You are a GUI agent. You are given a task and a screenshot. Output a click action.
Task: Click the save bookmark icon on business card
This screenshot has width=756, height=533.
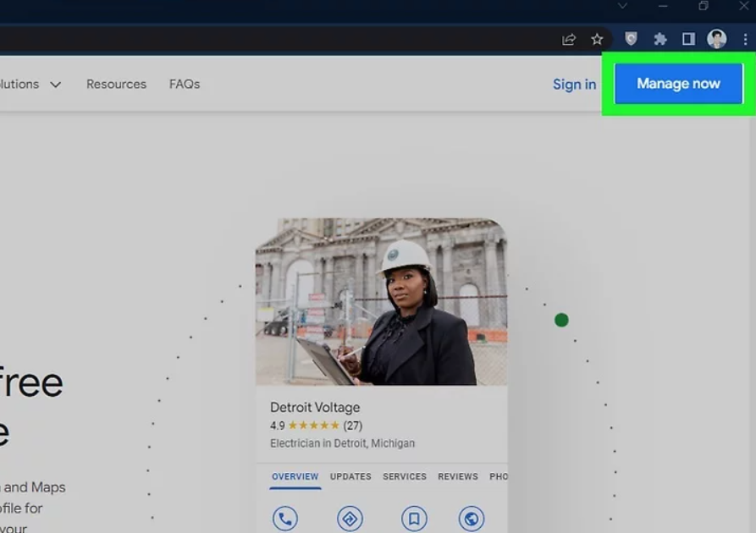(x=414, y=519)
